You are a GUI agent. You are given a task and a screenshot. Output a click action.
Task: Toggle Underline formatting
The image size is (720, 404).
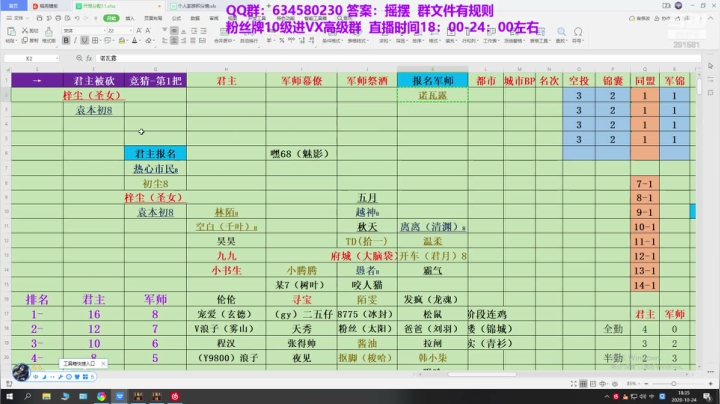(x=84, y=40)
